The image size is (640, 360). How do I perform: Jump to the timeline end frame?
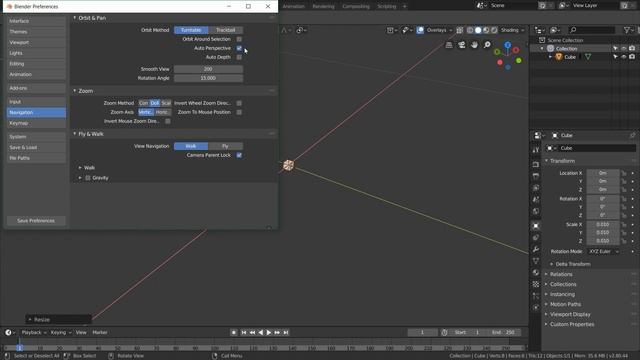[286, 333]
